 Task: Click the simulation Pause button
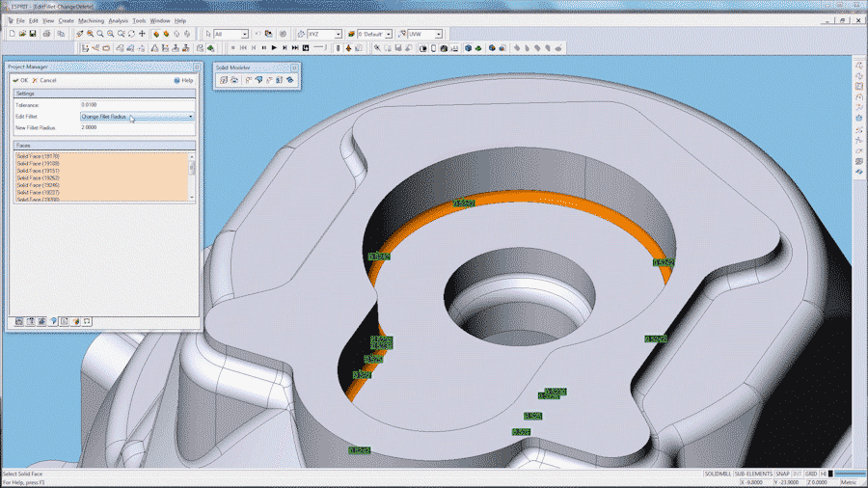[264, 48]
